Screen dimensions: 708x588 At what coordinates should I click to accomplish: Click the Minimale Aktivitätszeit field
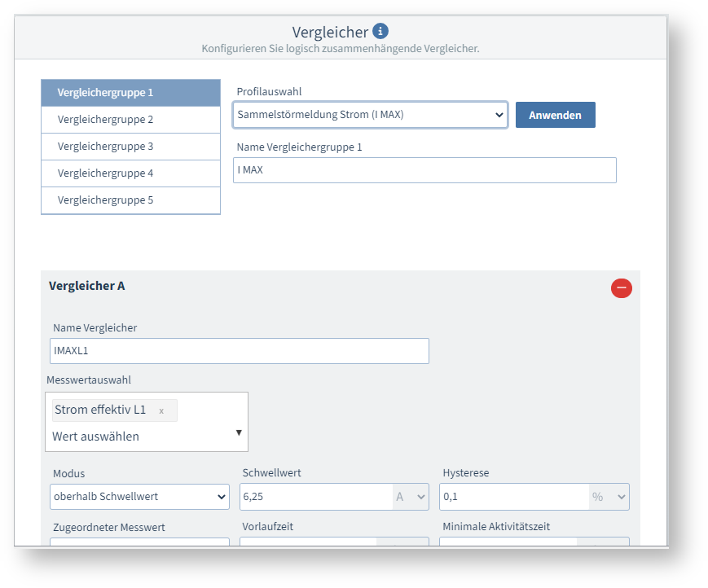click(508, 542)
